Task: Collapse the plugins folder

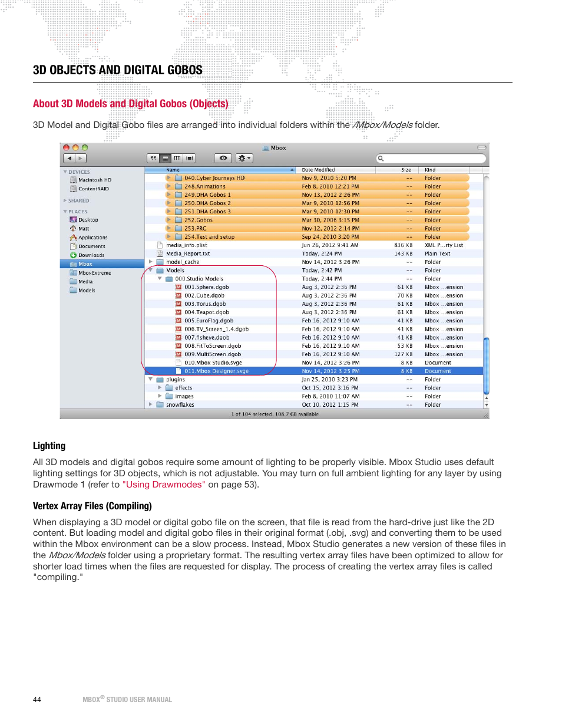Action: point(151,380)
